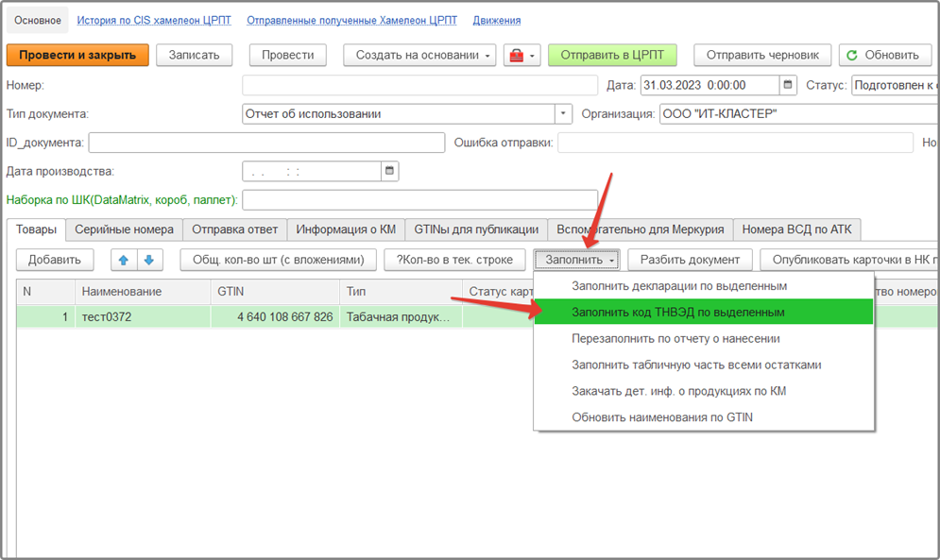Open the Движения link
940x560 pixels.
(x=496, y=21)
